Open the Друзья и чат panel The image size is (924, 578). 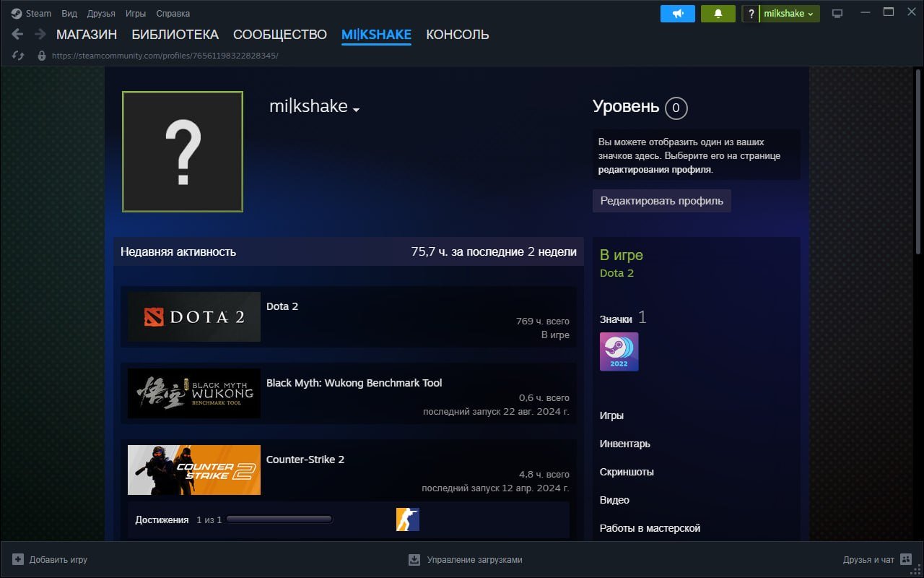[x=877, y=559]
